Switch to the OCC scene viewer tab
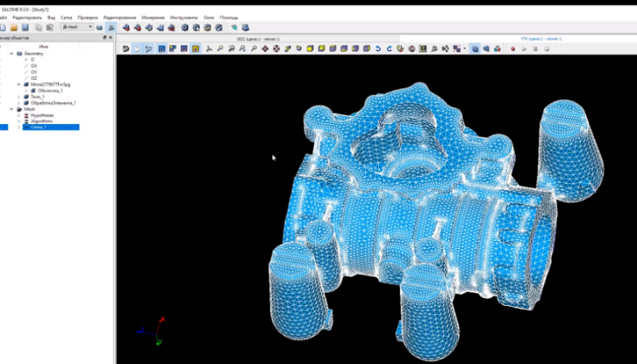This screenshot has height=364, width=637. point(257,38)
